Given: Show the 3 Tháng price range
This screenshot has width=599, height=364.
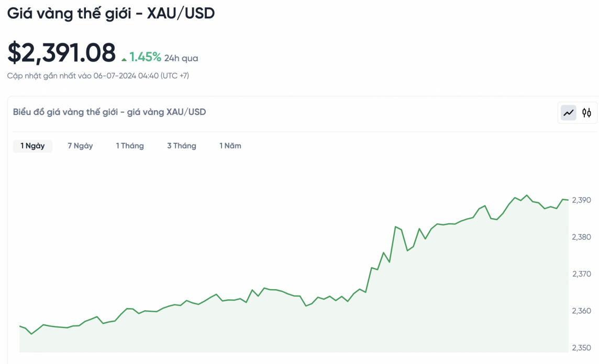Looking at the screenshot, I should pyautogui.click(x=181, y=146).
